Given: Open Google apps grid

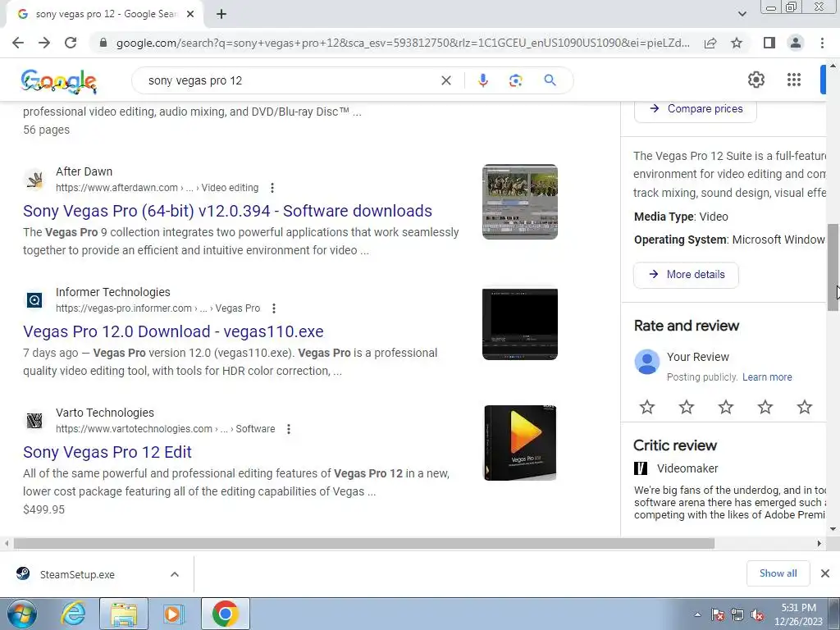Looking at the screenshot, I should (x=794, y=80).
